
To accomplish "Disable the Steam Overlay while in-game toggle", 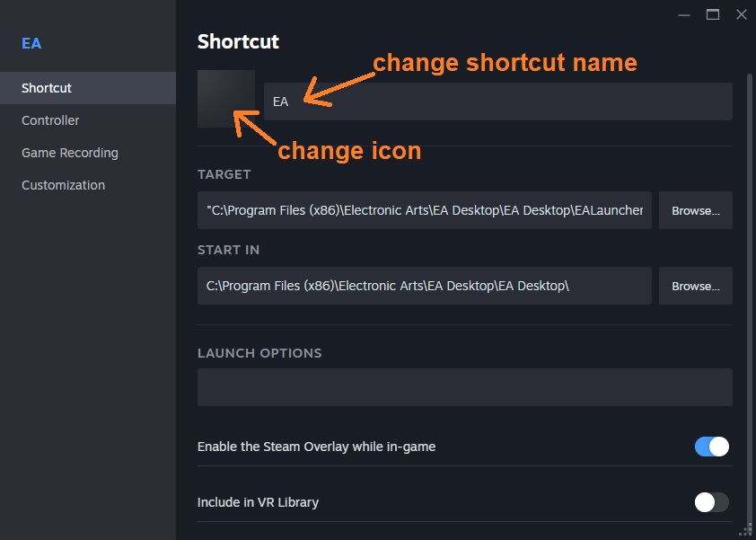I will [711, 447].
